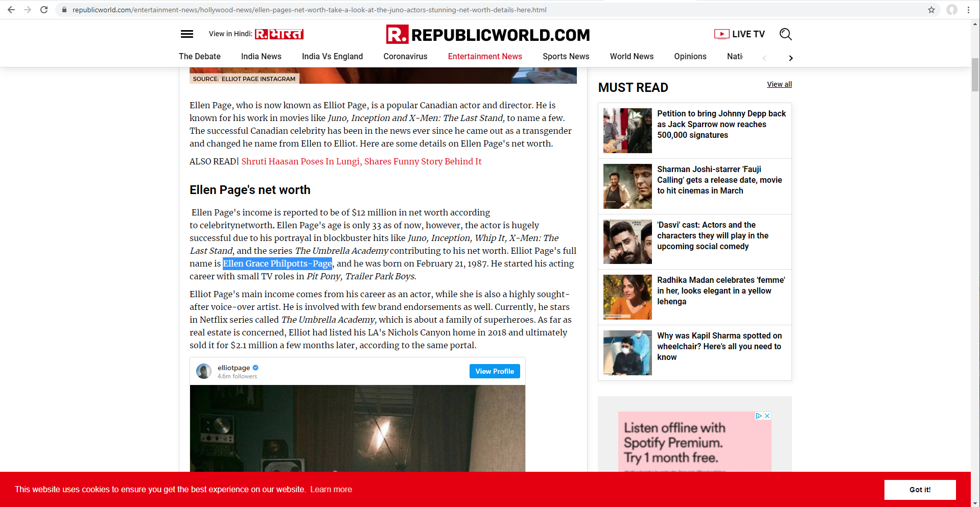
Task: Open Johnny Depp petition article headline
Action: pos(721,124)
